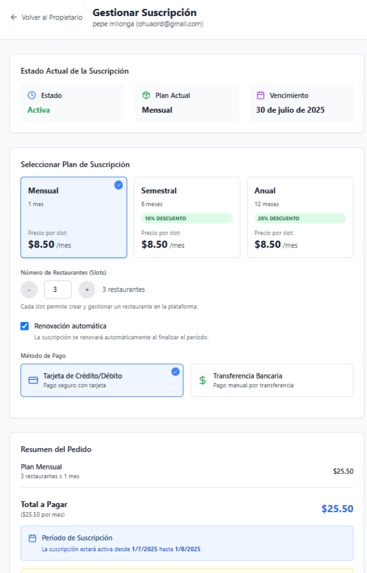
Task: Click the '($25.50 por mes)' note
Action: click(x=42, y=515)
